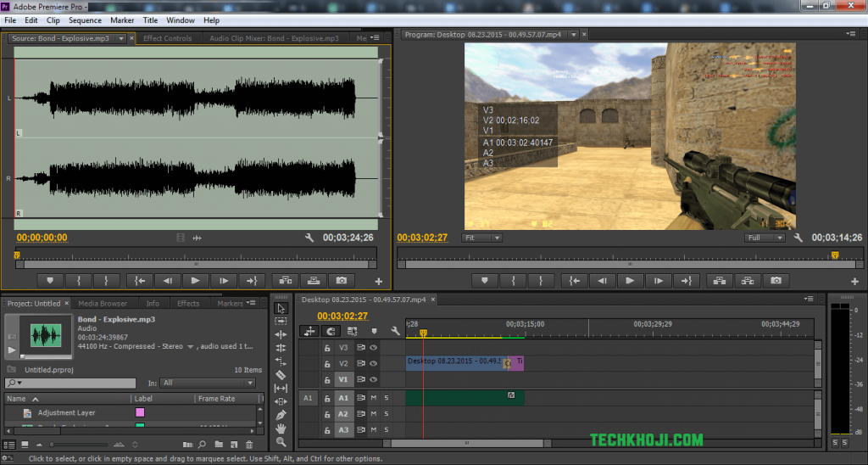Open the Title menu
The height and width of the screenshot is (465, 868).
tap(150, 20)
